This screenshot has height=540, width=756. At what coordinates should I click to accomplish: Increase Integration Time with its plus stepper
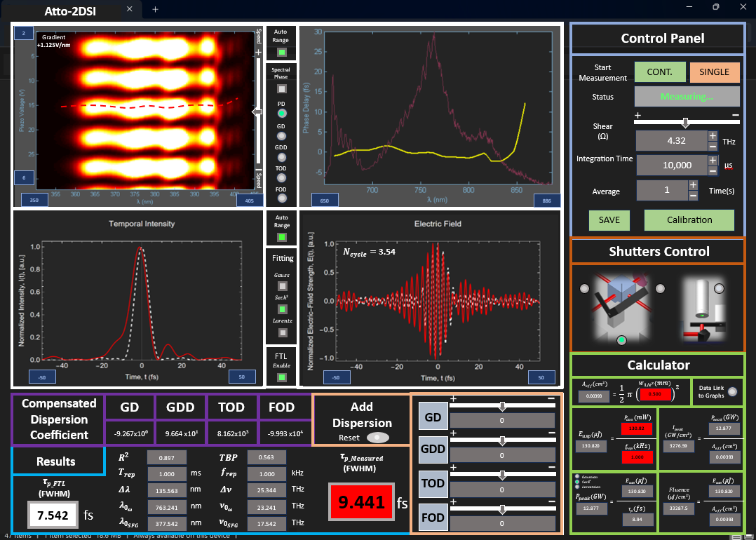[712, 160]
